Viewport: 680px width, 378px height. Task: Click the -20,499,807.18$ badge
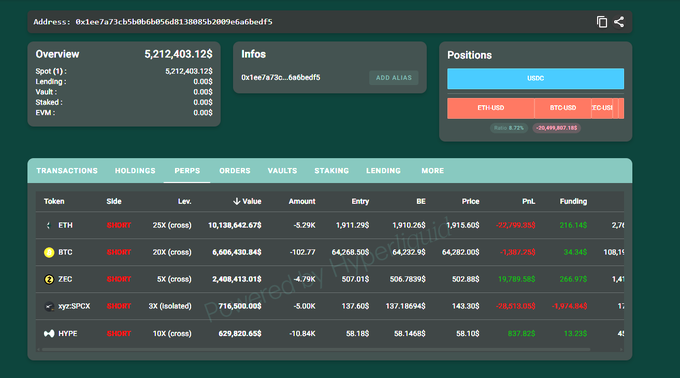coord(556,128)
